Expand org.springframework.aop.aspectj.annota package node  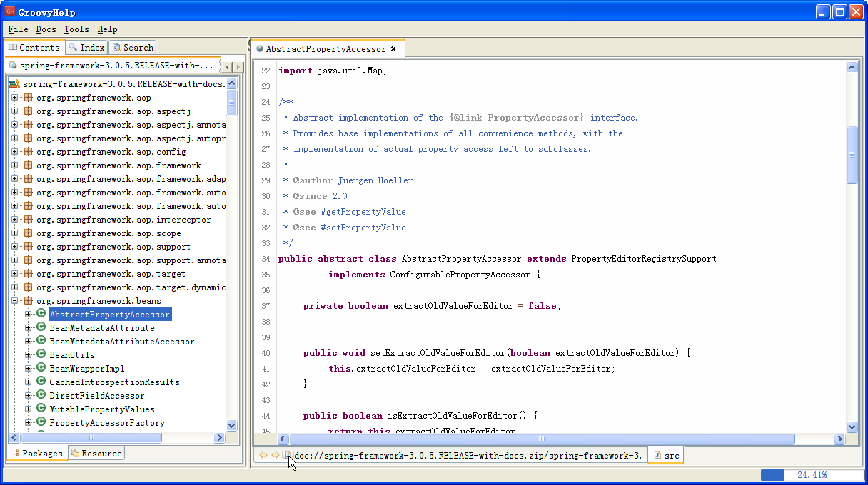pos(15,125)
